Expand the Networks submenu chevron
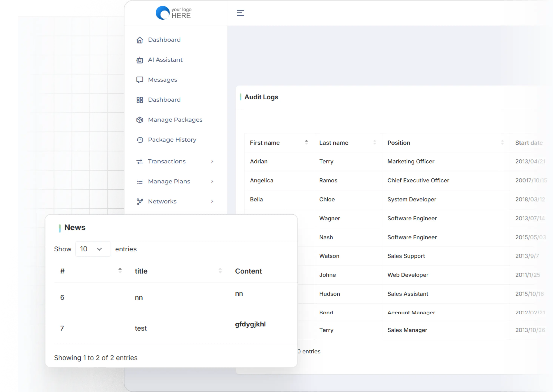 212,201
